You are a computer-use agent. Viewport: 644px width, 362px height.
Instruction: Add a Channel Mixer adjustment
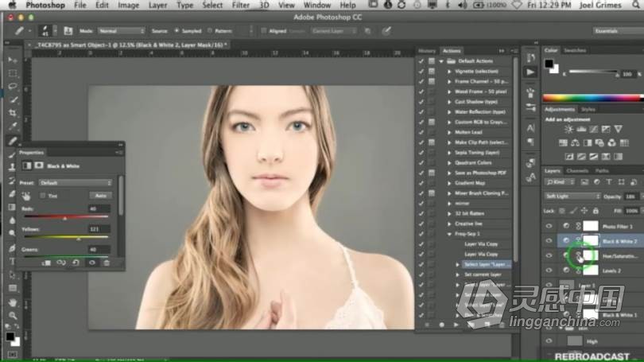click(612, 143)
